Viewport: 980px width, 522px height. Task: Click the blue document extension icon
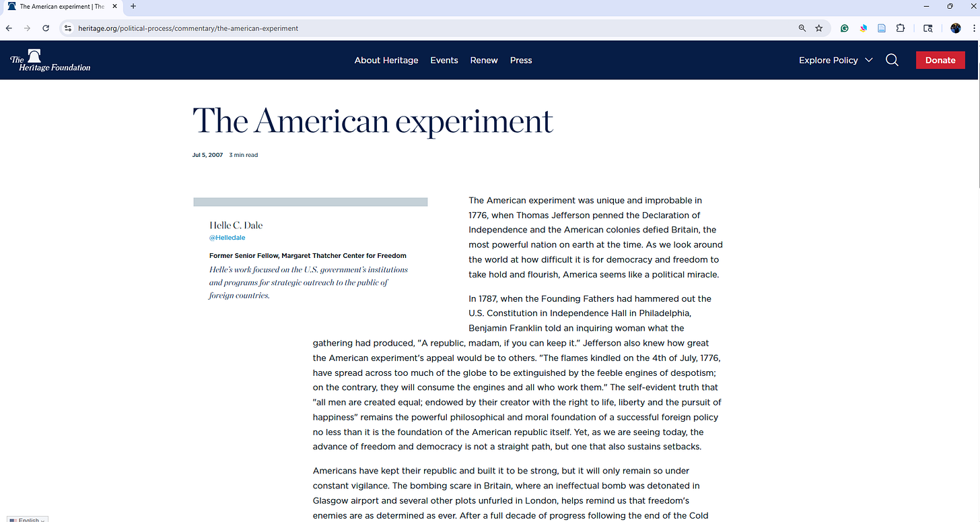click(882, 28)
